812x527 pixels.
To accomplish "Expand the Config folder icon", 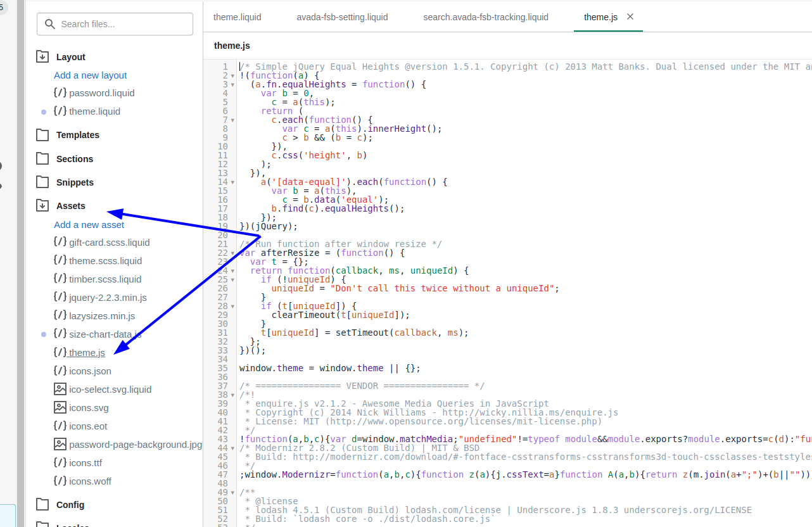I will [x=42, y=504].
